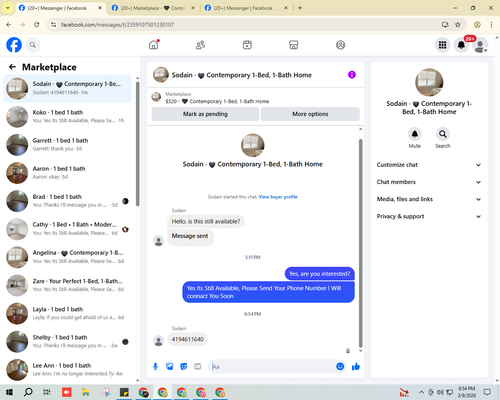This screenshot has width=500, height=400.
Task: Open Aaron - 1 bed 1 bath chat
Action: pos(67,173)
